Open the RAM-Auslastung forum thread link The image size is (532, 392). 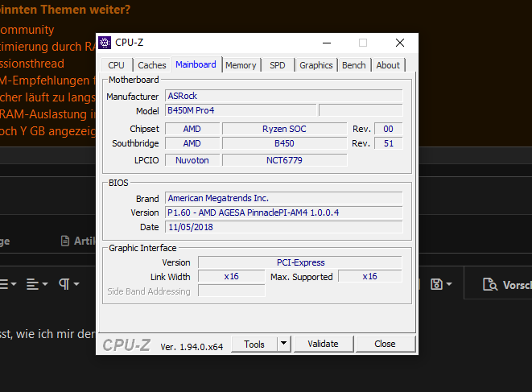(47, 114)
